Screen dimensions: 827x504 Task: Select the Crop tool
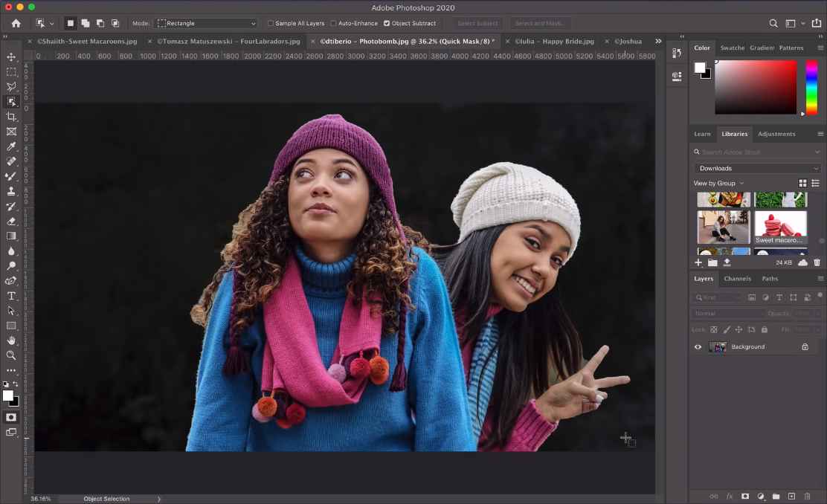11,117
